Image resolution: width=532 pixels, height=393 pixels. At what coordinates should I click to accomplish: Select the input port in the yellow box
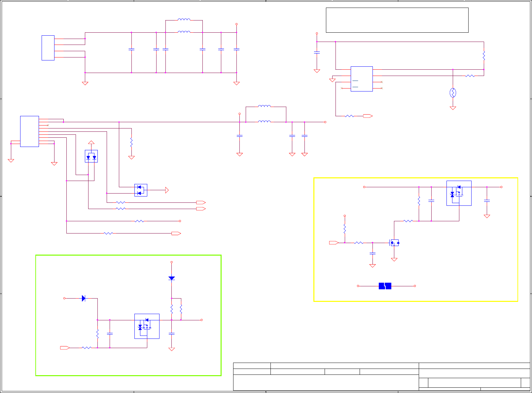click(334, 243)
